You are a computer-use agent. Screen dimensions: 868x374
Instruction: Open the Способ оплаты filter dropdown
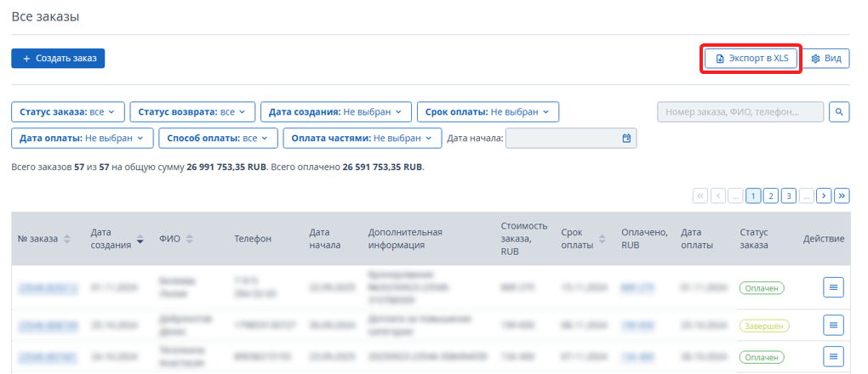[218, 139]
